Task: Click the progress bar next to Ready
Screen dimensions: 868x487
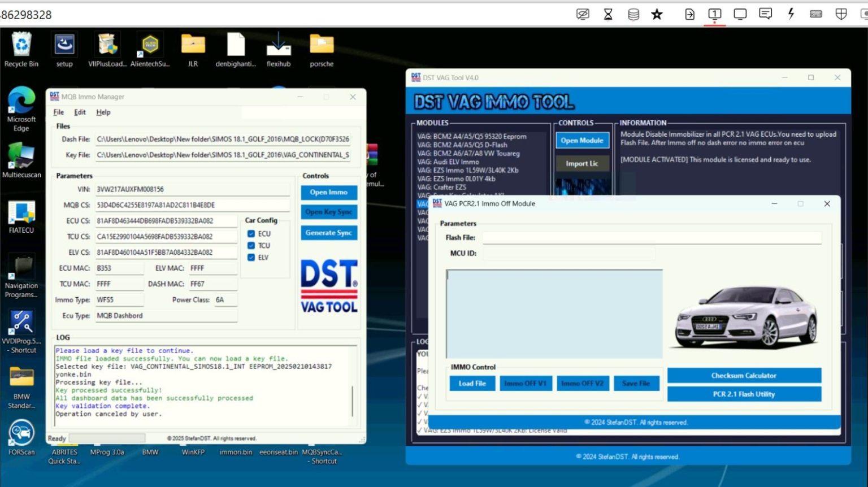Action: [107, 437]
